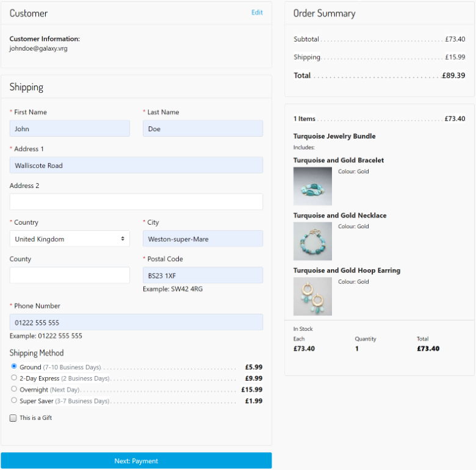The image size is (476, 470).
Task: Focus the Address 1 field
Action: pyautogui.click(x=136, y=165)
